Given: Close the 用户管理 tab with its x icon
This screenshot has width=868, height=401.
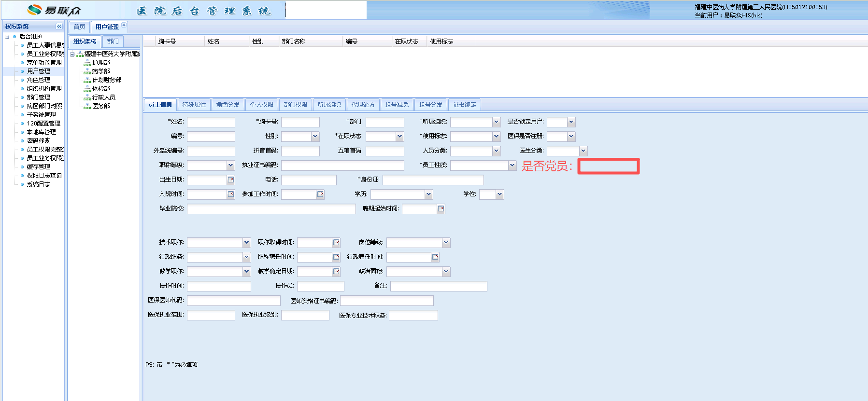Looking at the screenshot, I should pos(124,25).
